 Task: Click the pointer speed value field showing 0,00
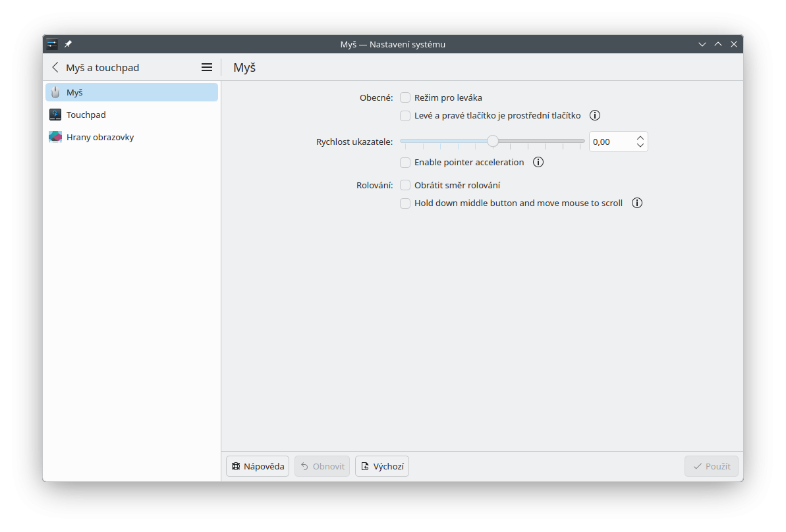coord(612,142)
